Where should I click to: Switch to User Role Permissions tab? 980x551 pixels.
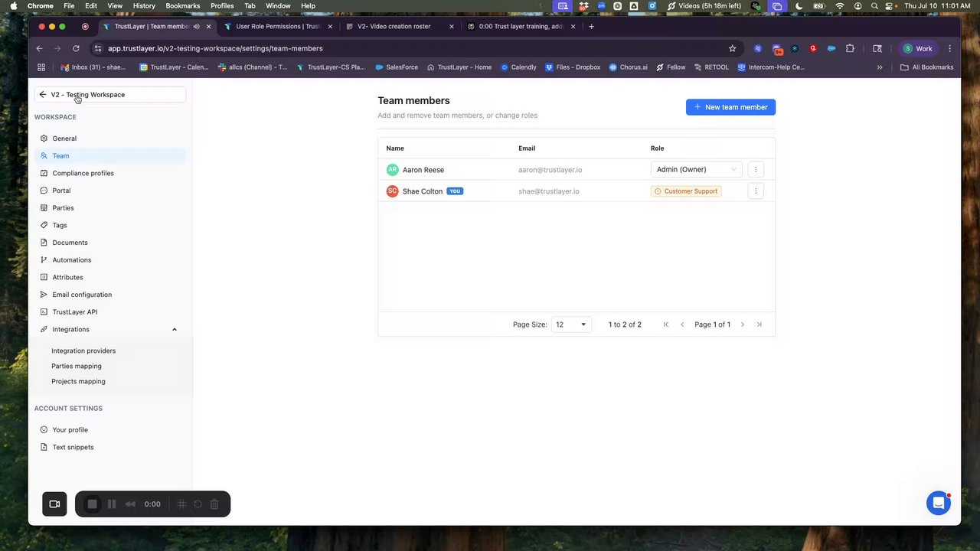279,27
